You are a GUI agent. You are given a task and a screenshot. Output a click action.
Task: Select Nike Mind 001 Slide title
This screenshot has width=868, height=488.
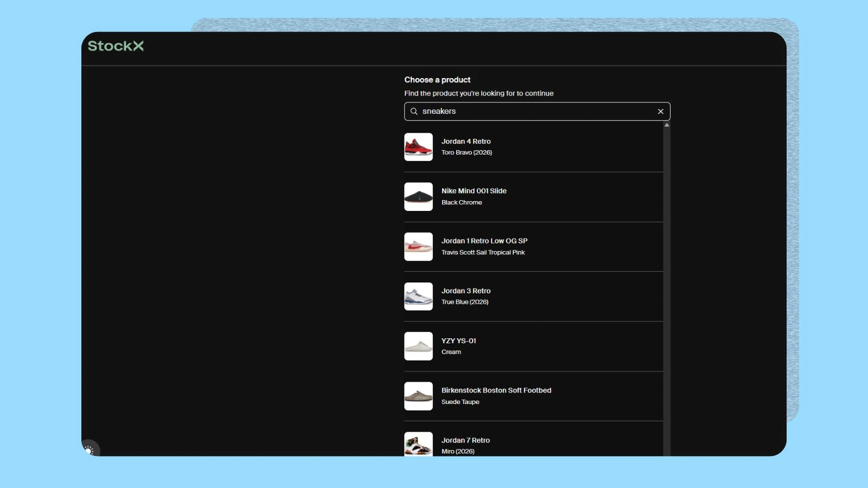coord(474,191)
